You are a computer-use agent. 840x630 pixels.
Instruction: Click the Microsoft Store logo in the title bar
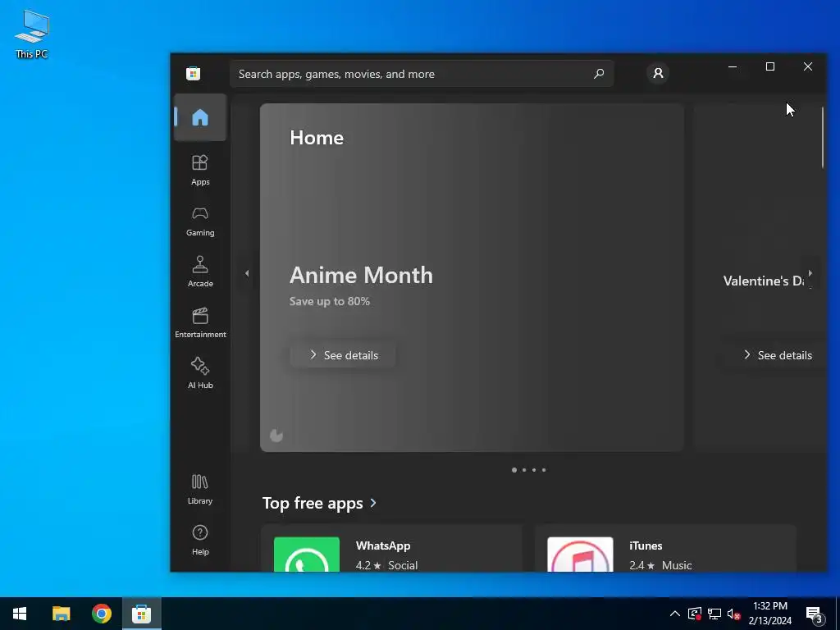194,73
